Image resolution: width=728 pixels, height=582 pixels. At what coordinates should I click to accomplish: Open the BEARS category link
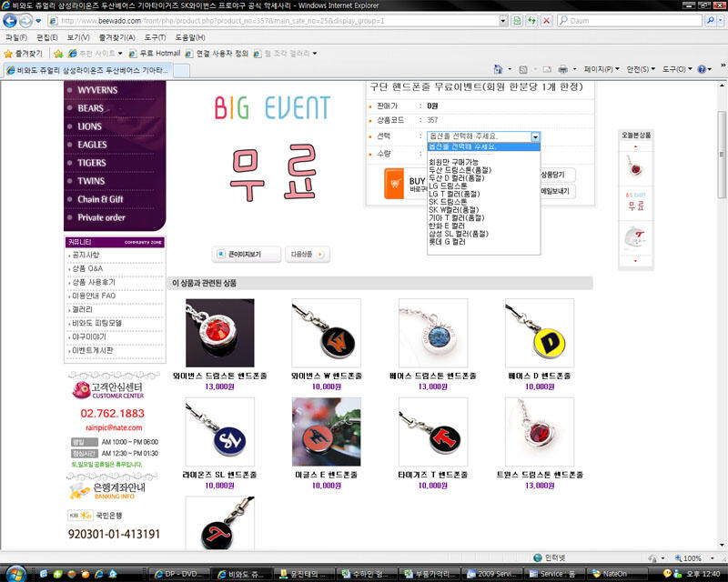click(x=90, y=108)
